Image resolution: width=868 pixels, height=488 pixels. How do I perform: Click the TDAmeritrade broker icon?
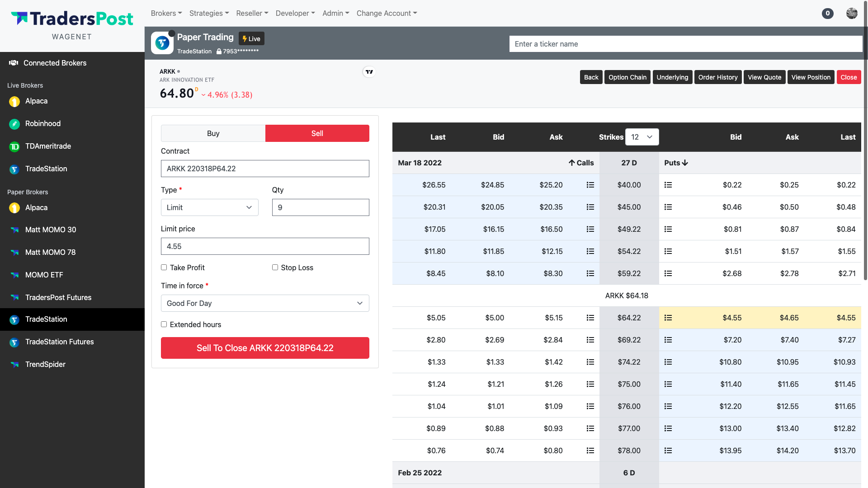click(x=14, y=146)
